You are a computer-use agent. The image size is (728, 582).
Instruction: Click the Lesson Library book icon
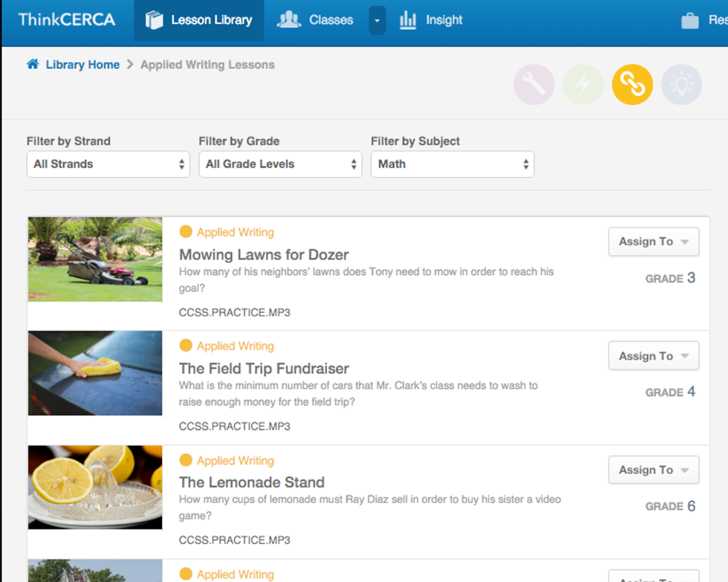point(154,20)
